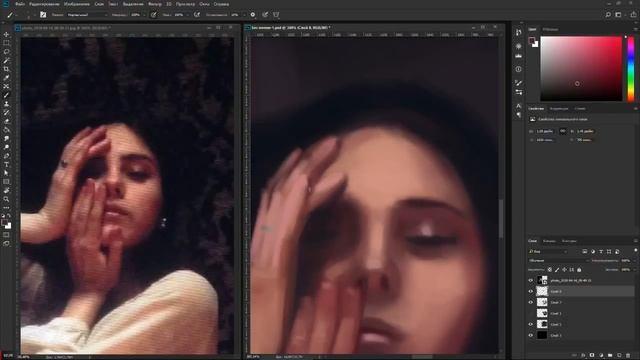Open the Фильтр menu
The width and height of the screenshot is (640, 360).
tap(155, 4)
